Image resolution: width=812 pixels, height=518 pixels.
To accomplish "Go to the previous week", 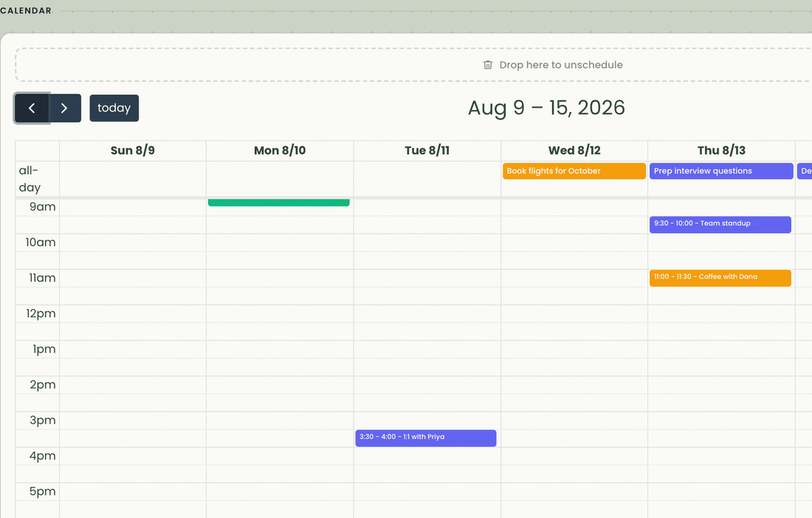I will tap(32, 108).
